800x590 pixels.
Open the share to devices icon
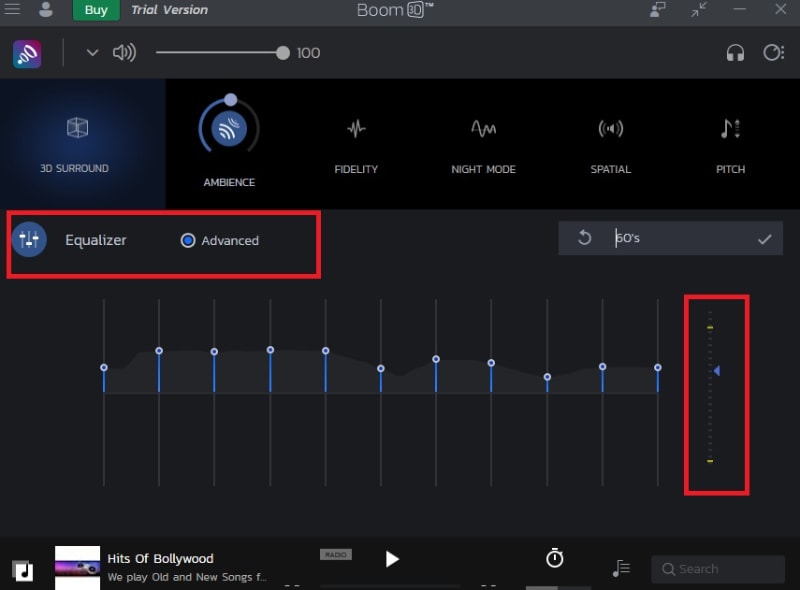(658, 9)
